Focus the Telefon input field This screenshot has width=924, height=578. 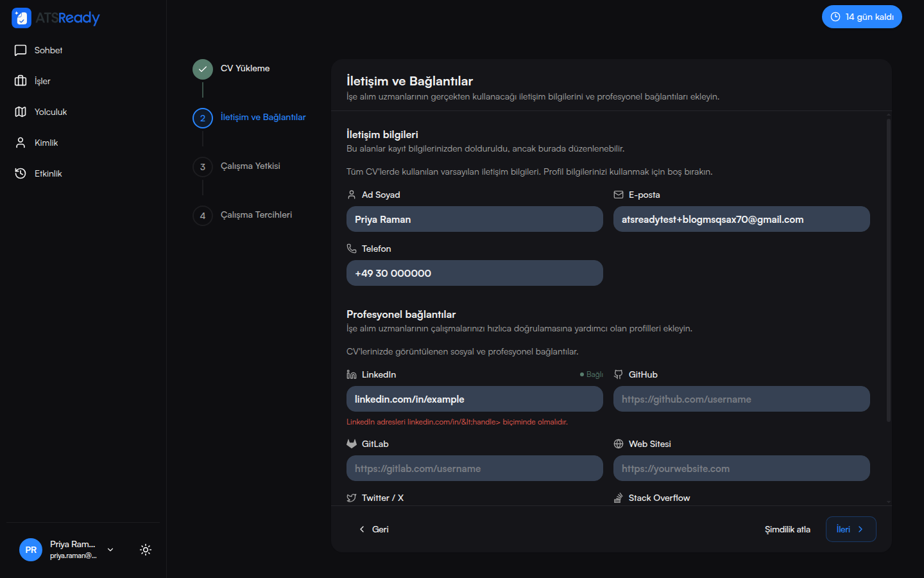pos(475,273)
